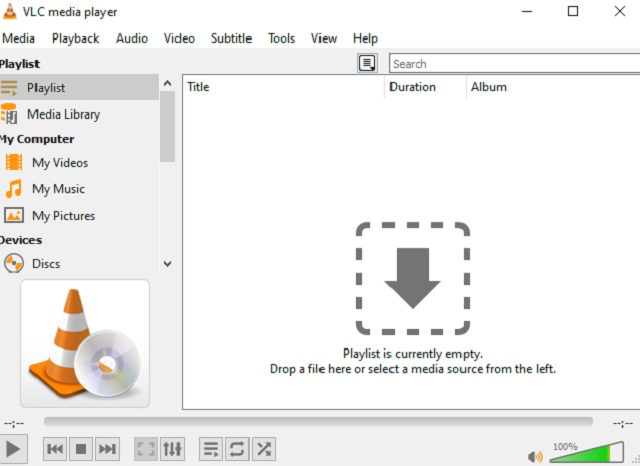
Task: Click the playlist Search field
Action: 514,64
